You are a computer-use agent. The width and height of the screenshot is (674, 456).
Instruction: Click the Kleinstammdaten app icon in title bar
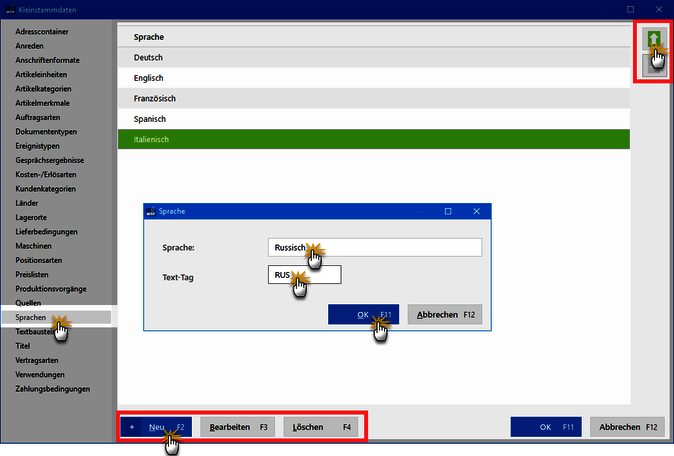pyautogui.click(x=10, y=9)
